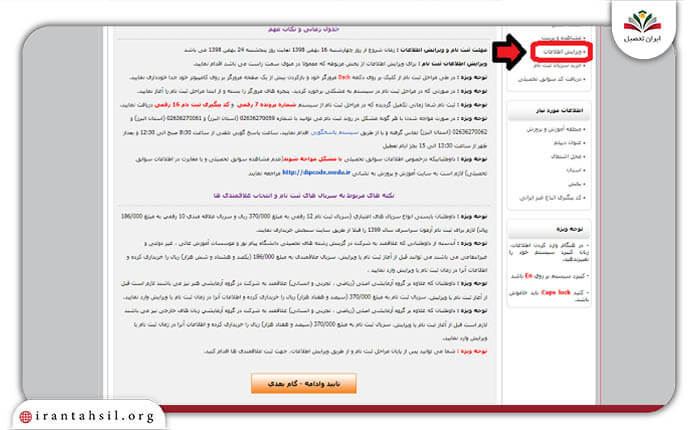This screenshot has height=430, width=700.
Task: Click the purple heading about registration serials and interests
Action: tap(304, 196)
